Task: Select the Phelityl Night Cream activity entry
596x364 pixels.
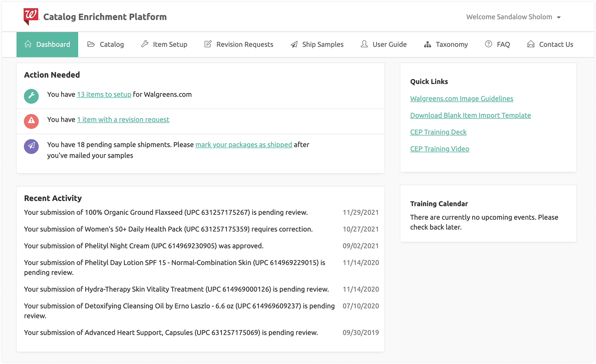Action: (144, 246)
